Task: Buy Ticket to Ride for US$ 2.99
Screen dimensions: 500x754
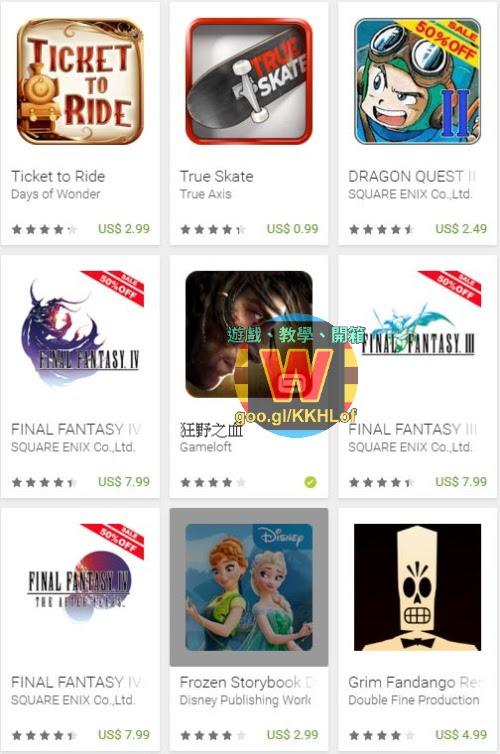Action: [124, 229]
